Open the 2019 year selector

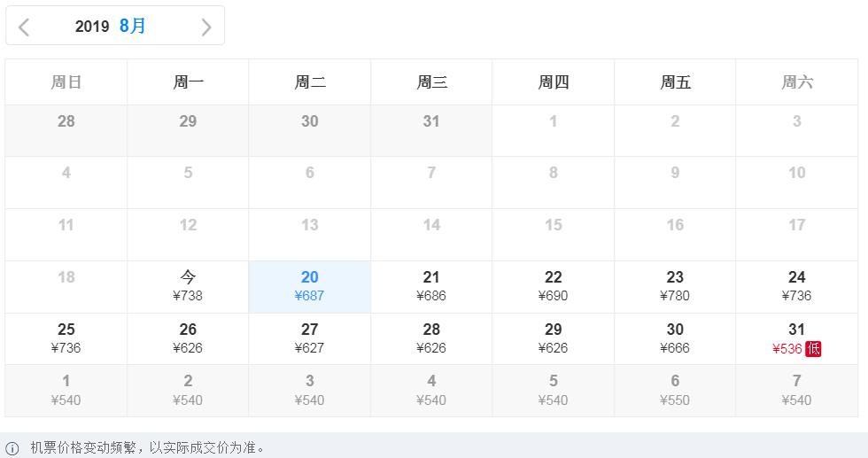[92, 27]
